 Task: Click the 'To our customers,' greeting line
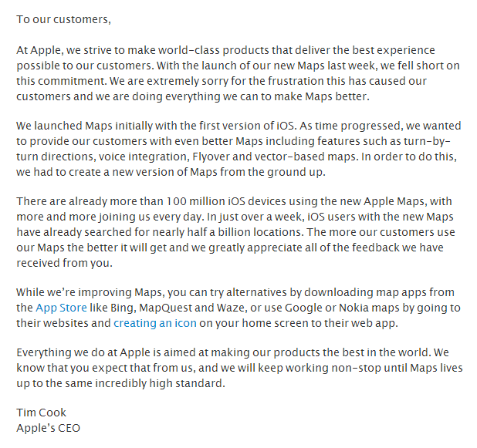tap(63, 19)
